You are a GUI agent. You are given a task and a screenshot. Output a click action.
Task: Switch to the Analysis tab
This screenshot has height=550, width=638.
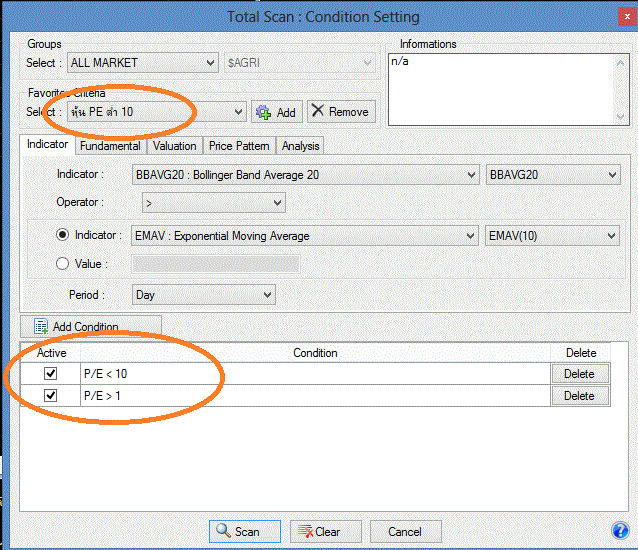(x=301, y=146)
